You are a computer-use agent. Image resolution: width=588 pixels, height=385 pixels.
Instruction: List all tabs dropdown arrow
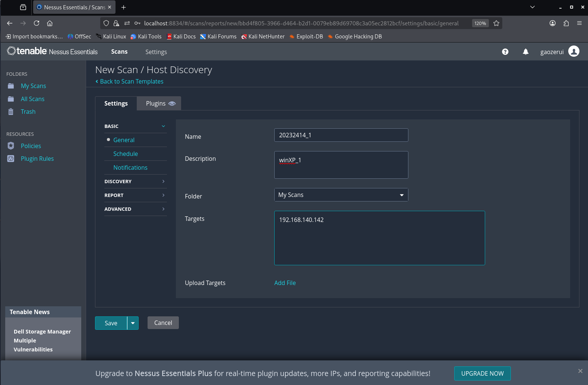click(532, 7)
